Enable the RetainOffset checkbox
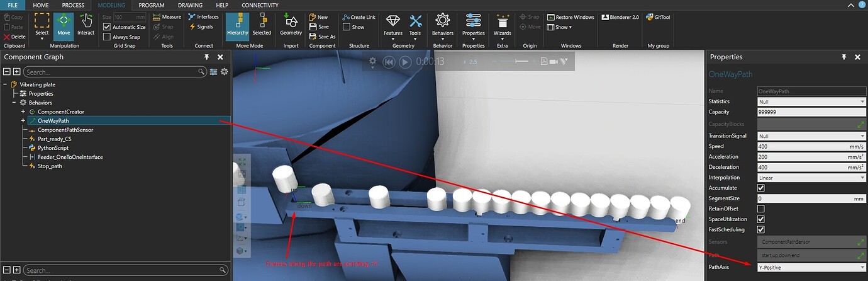The height and width of the screenshot is (281, 868). (x=761, y=209)
